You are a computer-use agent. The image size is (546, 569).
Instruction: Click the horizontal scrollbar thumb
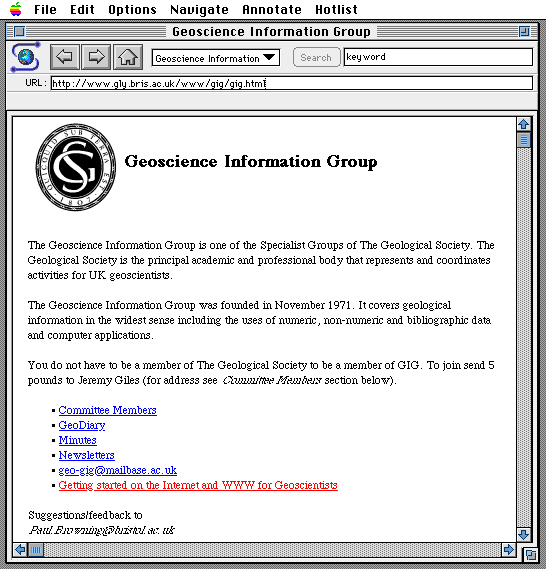click(x=36, y=550)
